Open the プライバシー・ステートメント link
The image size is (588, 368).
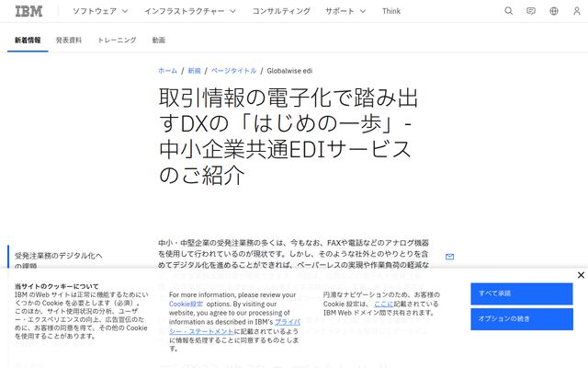pyautogui.click(x=234, y=327)
